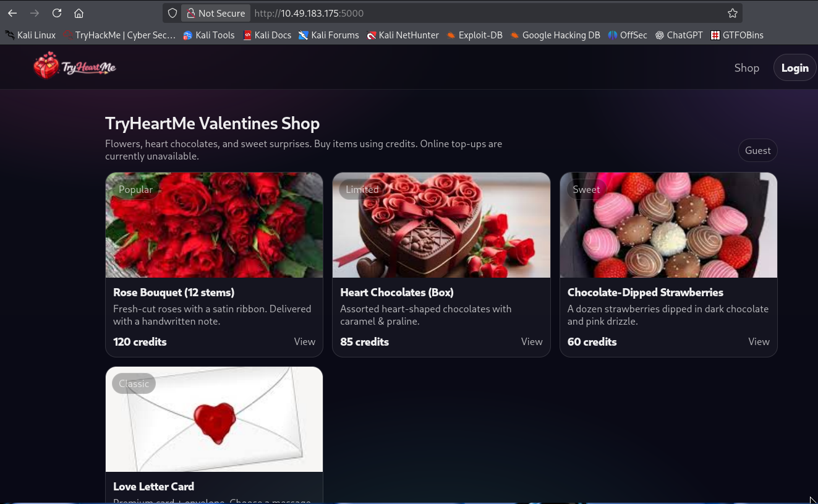Click the TryHeartMe logo
Image resolution: width=818 pixels, height=504 pixels.
click(x=75, y=66)
